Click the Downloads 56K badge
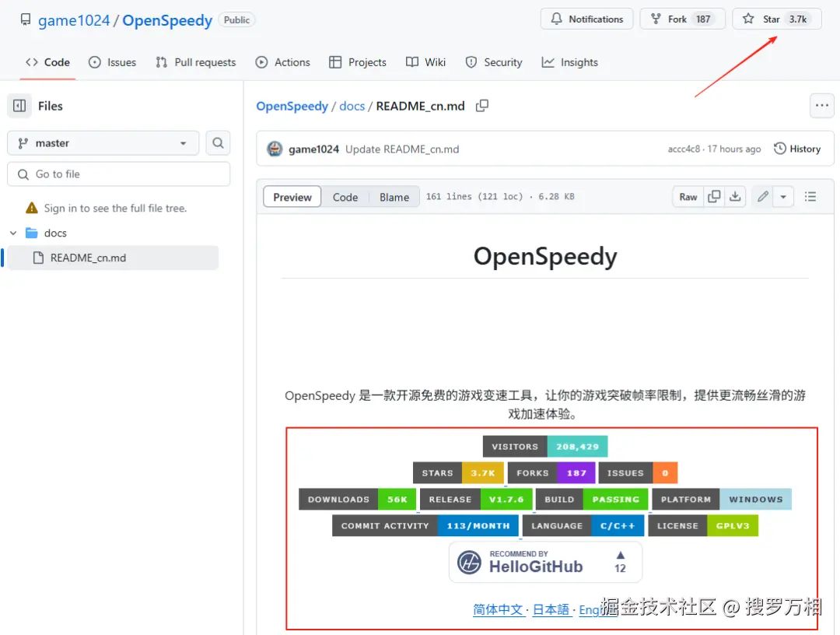 tap(357, 499)
